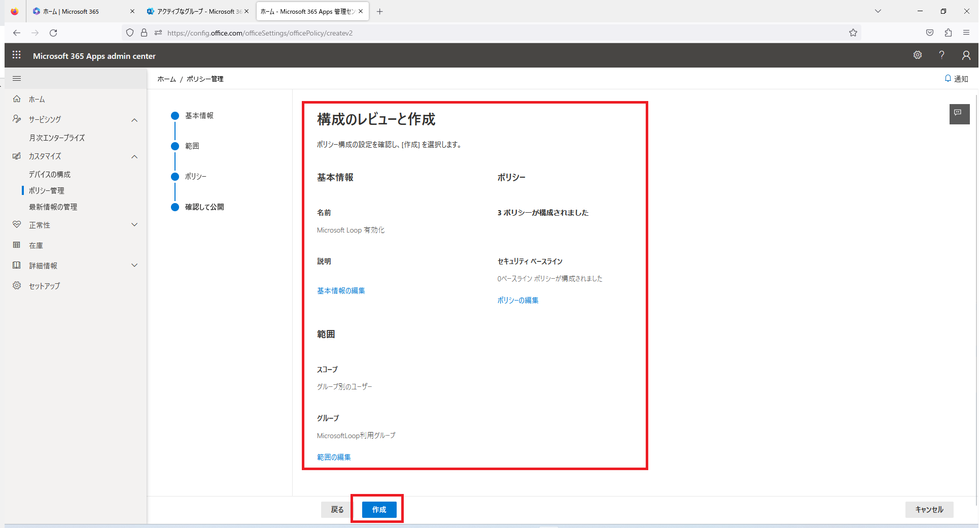The image size is (980, 528).
Task: Go to 基本情報 wizard step
Action: [x=199, y=115]
